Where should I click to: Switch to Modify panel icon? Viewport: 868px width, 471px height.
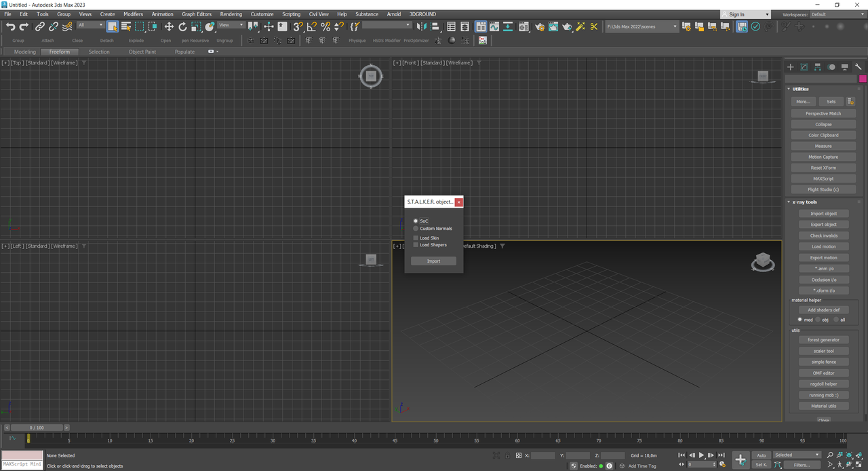804,67
